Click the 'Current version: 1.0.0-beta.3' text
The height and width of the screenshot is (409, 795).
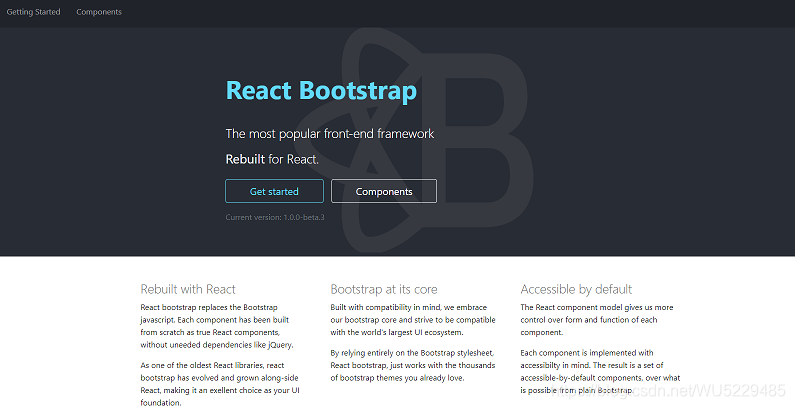pyautogui.click(x=275, y=217)
